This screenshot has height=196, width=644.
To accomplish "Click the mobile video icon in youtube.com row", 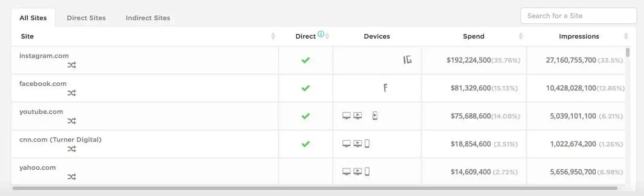I will (375, 116).
